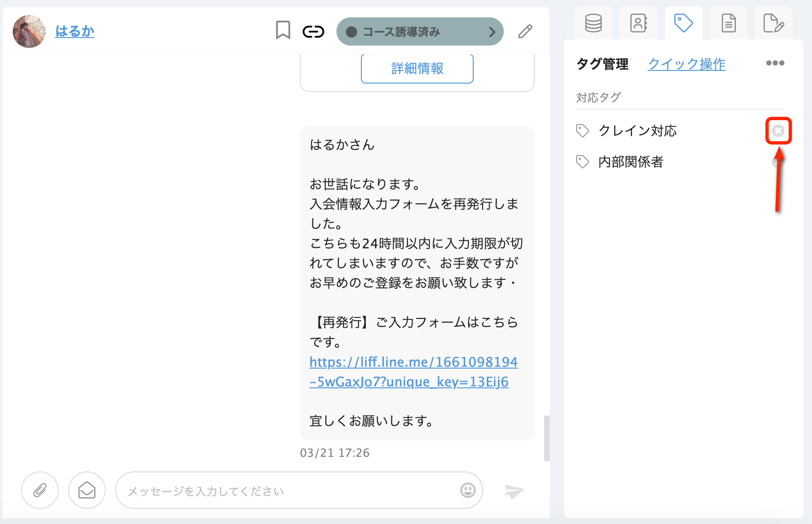Bookmark this conversation

[x=283, y=30]
